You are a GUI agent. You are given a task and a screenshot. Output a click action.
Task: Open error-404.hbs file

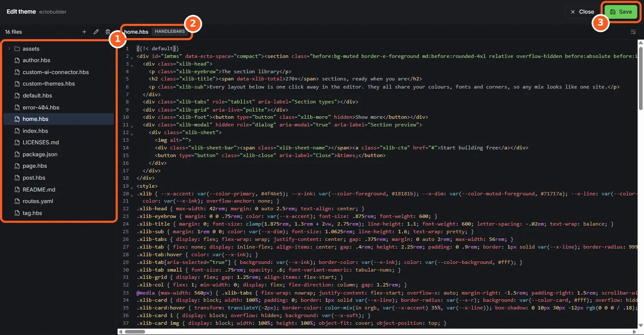58,107
